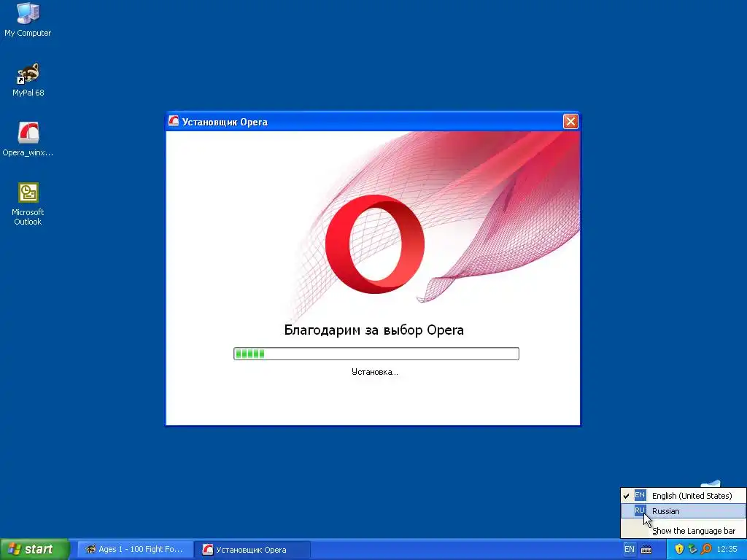Open the yellow security shield tray icon
The image size is (747, 560).
[679, 550]
